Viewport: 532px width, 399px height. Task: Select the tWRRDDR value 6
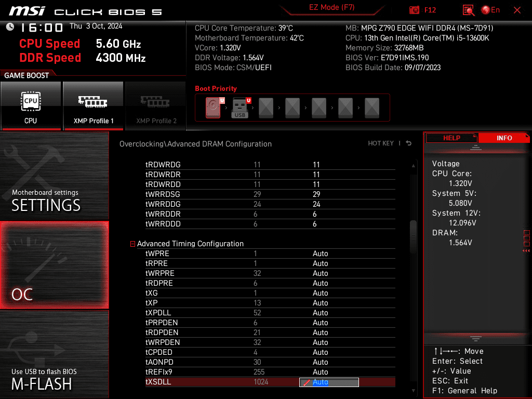click(x=314, y=214)
